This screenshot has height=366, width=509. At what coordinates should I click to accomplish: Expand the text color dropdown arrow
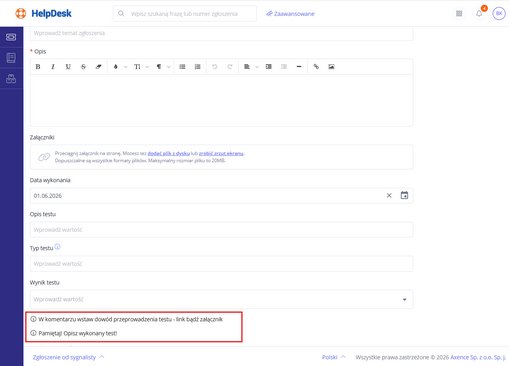[125, 67]
